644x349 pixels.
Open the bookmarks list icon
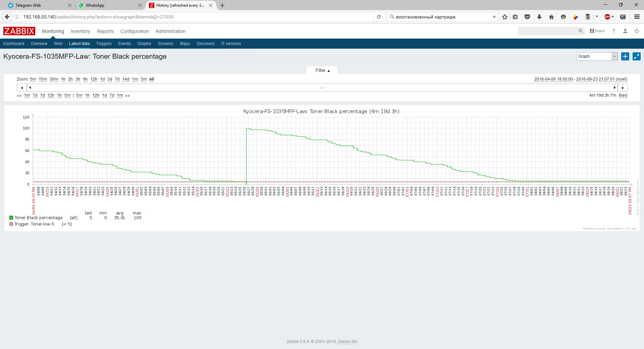tap(515, 17)
